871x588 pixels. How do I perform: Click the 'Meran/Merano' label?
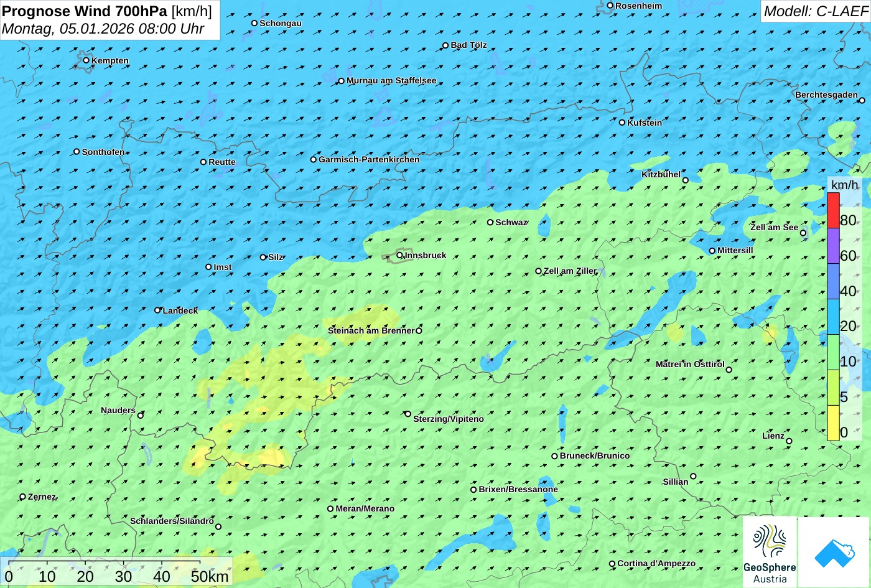365,508
